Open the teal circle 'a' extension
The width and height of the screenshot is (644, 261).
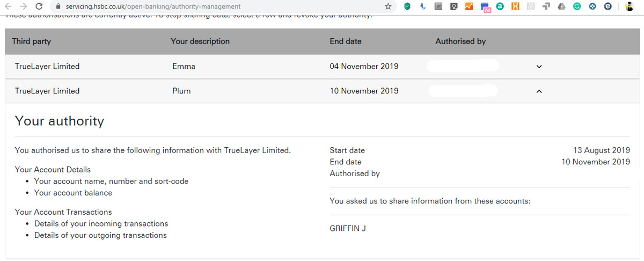500,6
